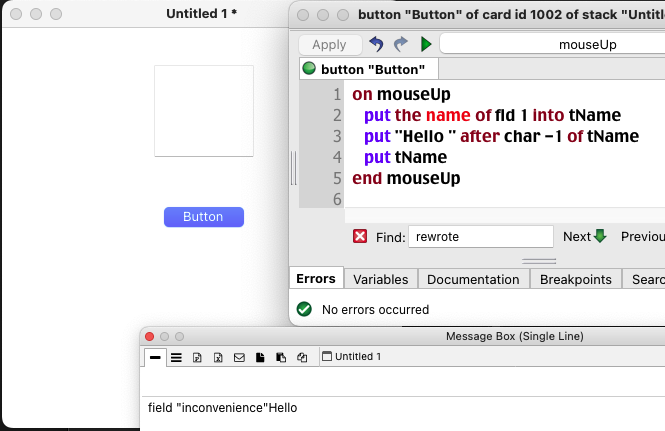
Task: Click "No errors occurred" status message
Action: [375, 309]
